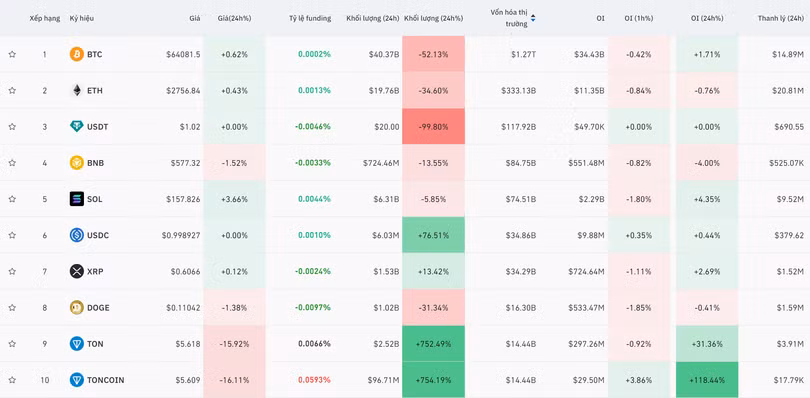The width and height of the screenshot is (810, 398).
Task: Click the Solana coin logo
Action: point(76,199)
